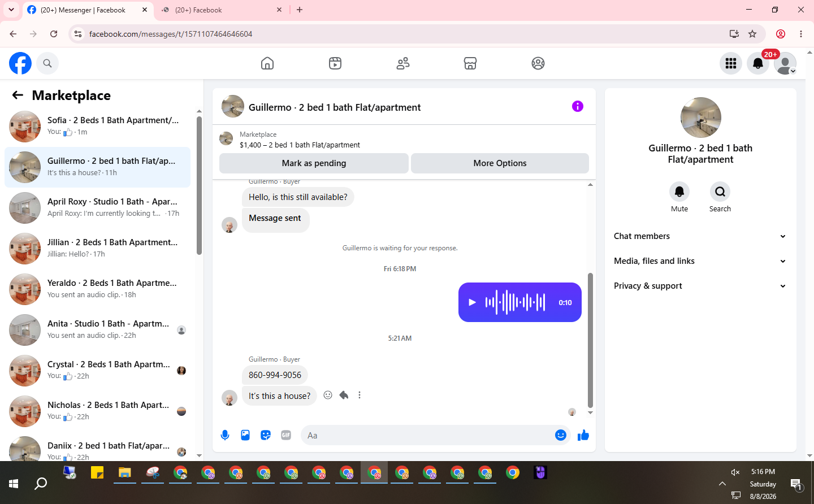Attach a photo or file

245,435
